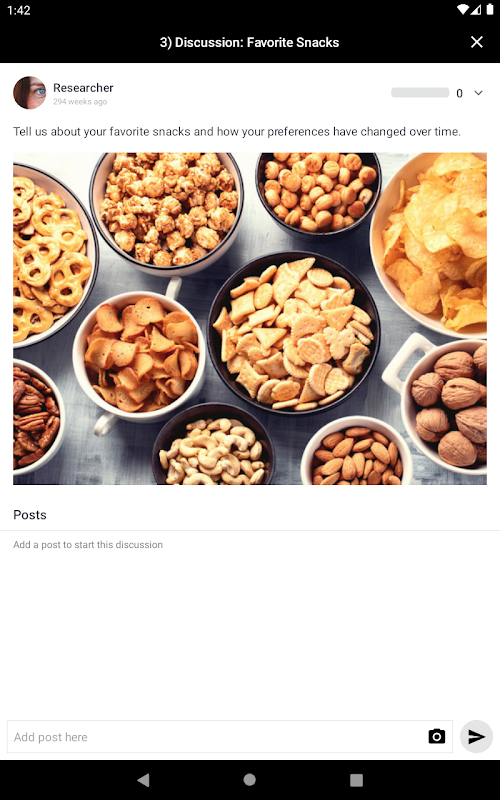Tap 'Add a post to start this discussion'
Screen dimensions: 500x800
click(x=88, y=545)
